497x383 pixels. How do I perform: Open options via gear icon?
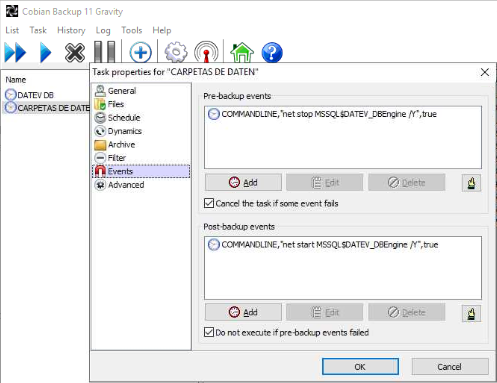click(x=176, y=52)
